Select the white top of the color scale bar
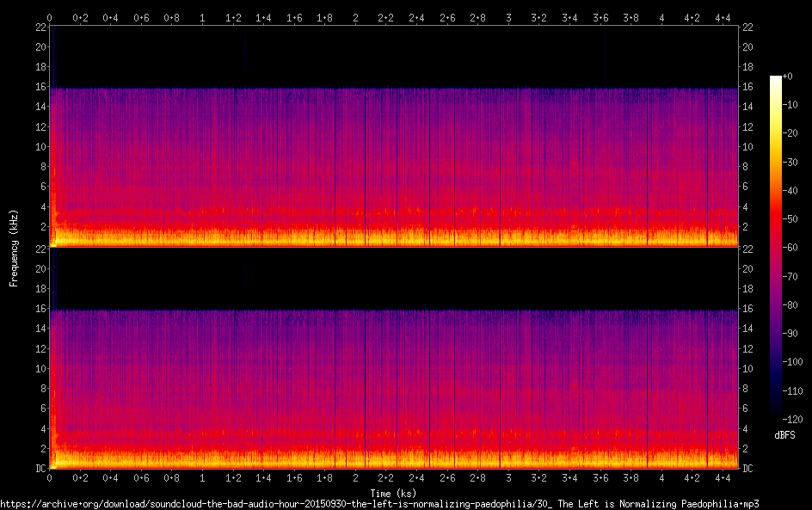This screenshot has height=510, width=812. (x=776, y=80)
